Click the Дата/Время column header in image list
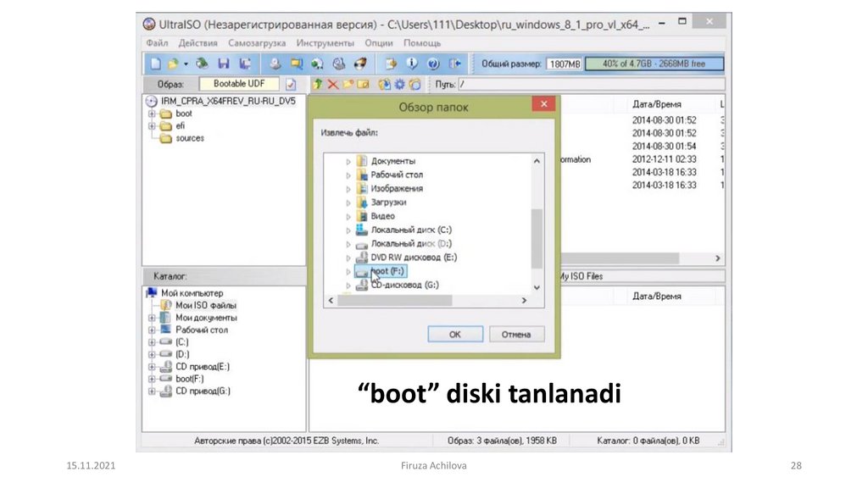 (x=657, y=104)
